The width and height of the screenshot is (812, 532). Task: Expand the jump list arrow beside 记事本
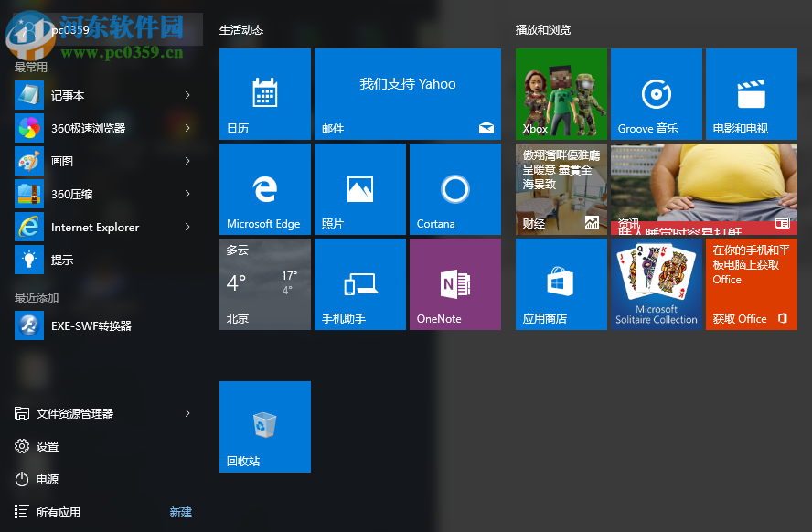coord(189,95)
